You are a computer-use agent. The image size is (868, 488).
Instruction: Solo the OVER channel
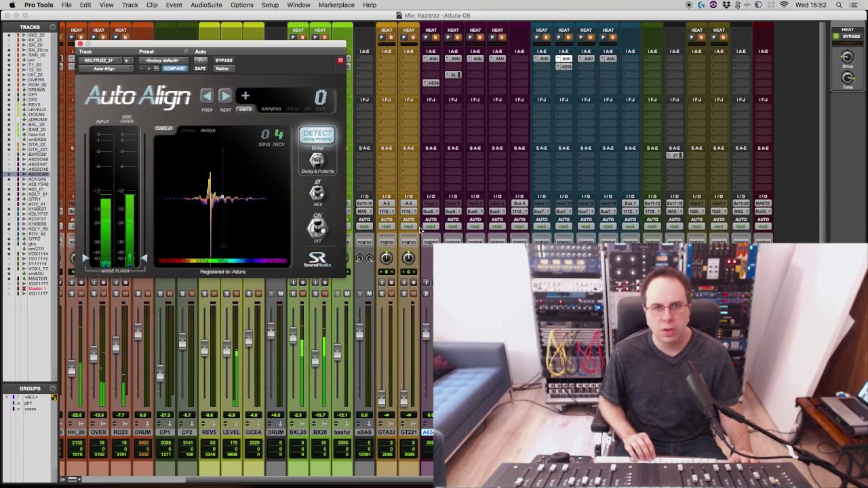(94, 293)
